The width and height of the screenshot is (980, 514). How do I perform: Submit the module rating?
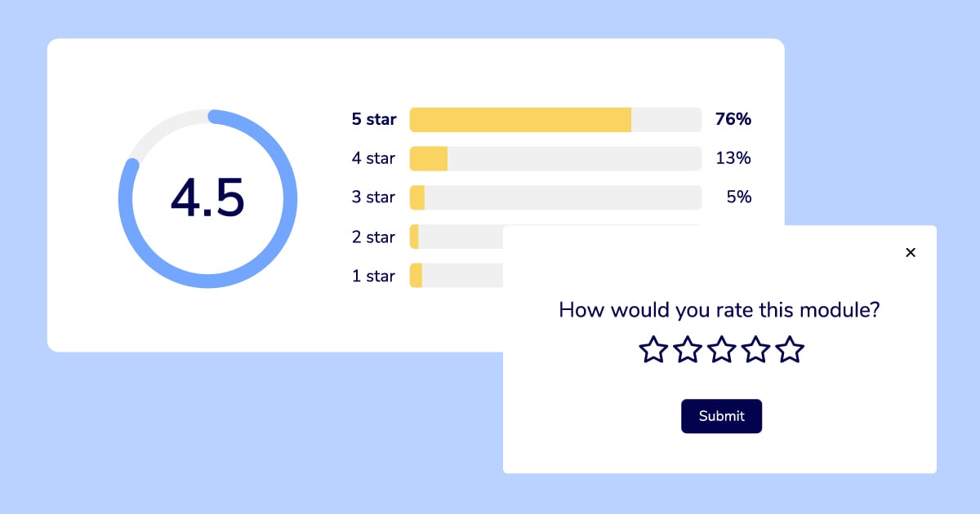tap(721, 416)
